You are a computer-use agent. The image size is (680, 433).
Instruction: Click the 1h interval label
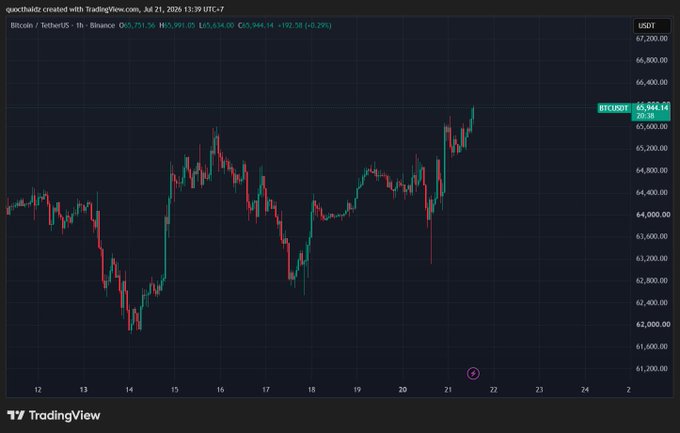(x=79, y=26)
